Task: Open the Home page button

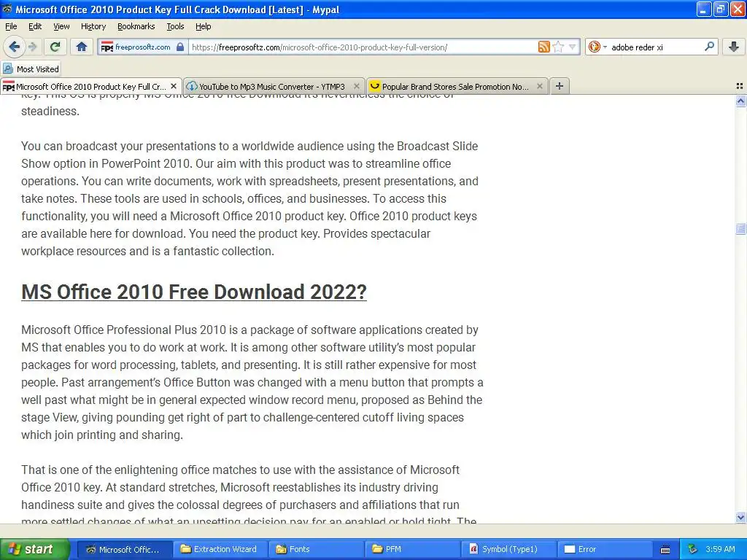Action: tap(82, 47)
